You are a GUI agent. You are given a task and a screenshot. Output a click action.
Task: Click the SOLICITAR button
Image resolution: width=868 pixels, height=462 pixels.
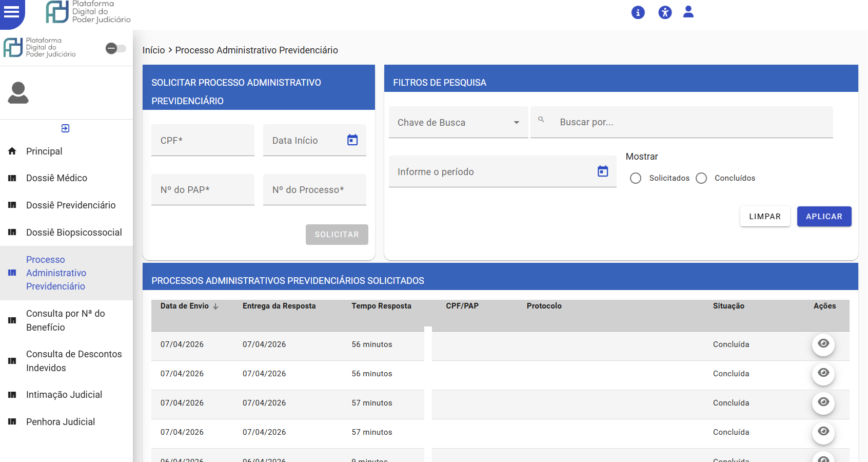point(337,235)
